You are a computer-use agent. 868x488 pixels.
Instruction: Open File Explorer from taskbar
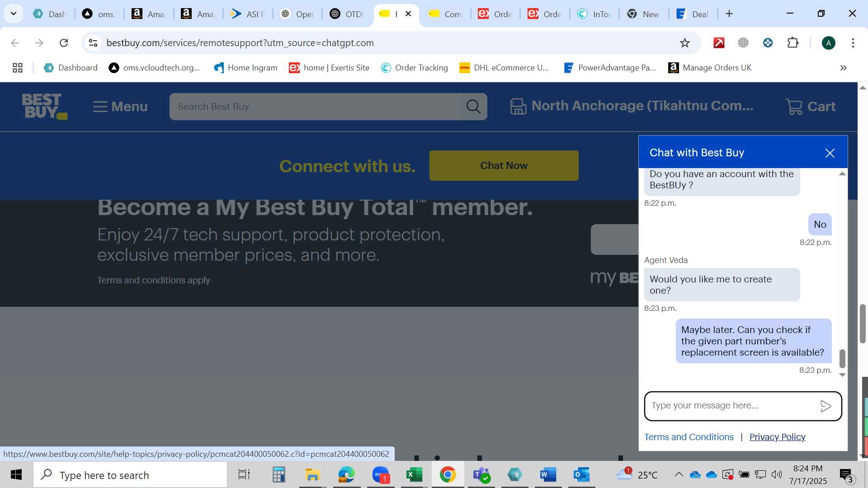point(312,475)
